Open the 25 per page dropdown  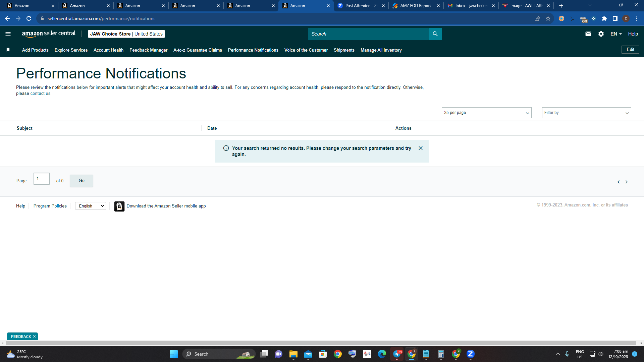[x=486, y=113]
